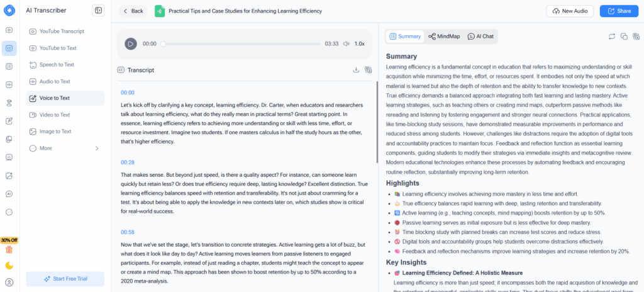The height and width of the screenshot is (292, 644).
Task: Open Video to Text in the sidebar
Action: coord(65,115)
